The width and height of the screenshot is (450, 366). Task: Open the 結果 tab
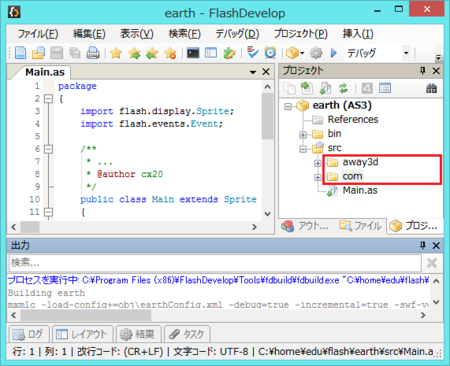click(x=138, y=334)
